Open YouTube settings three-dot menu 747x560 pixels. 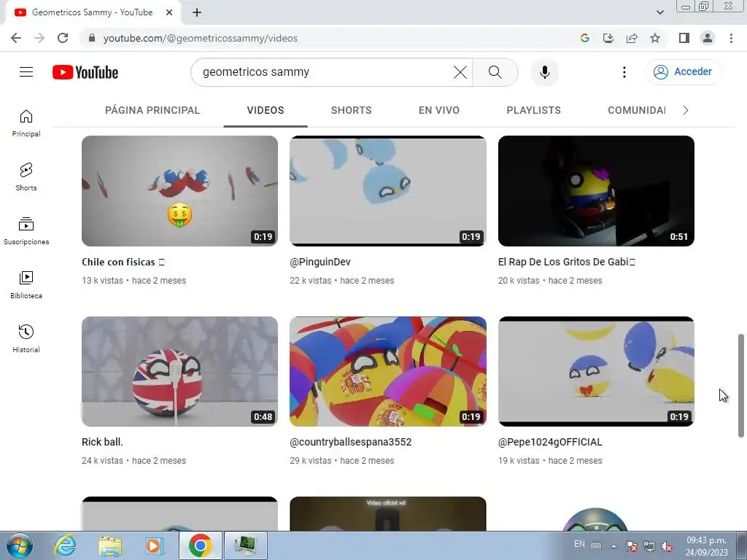(624, 72)
